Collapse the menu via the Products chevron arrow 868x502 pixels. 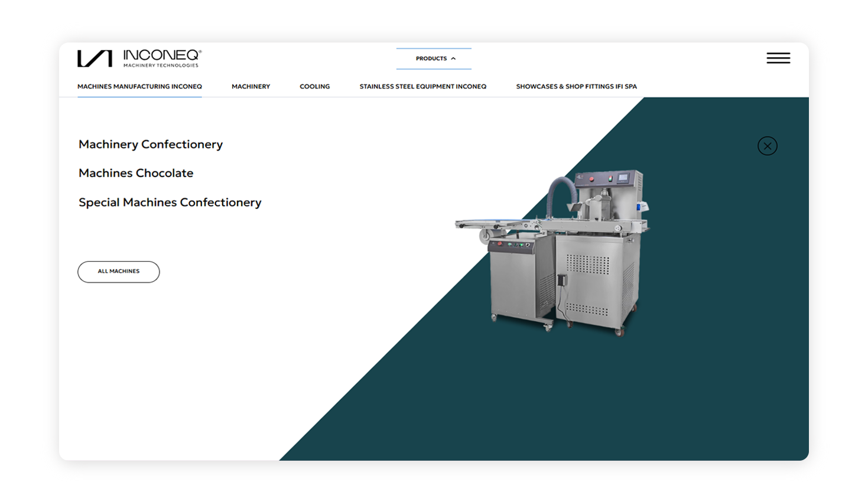pyautogui.click(x=453, y=58)
